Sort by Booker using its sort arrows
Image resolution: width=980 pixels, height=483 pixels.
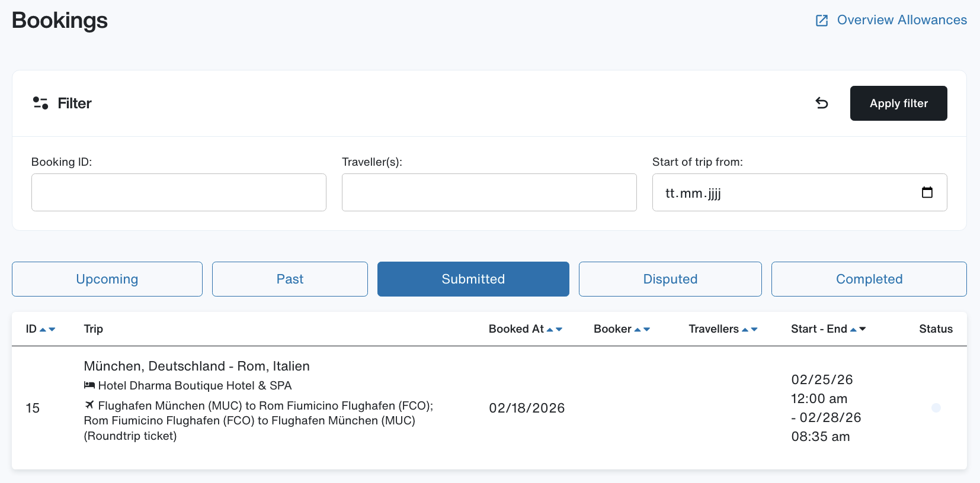[642, 329]
